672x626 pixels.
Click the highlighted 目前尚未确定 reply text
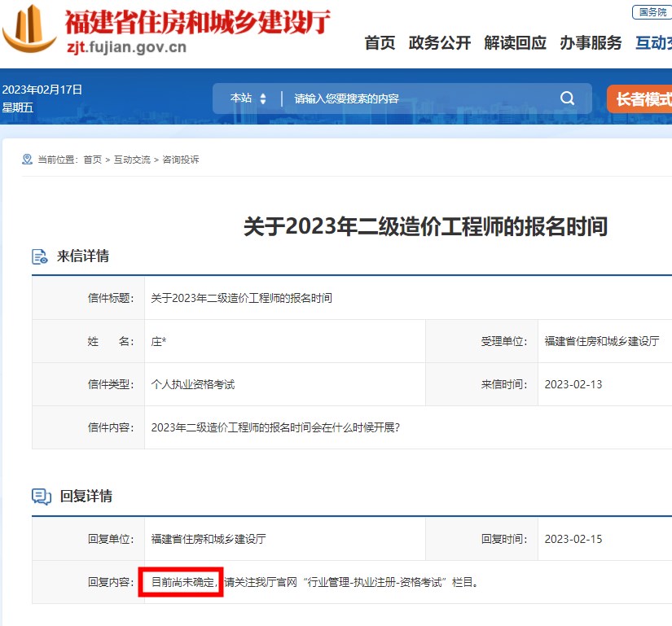tap(181, 582)
